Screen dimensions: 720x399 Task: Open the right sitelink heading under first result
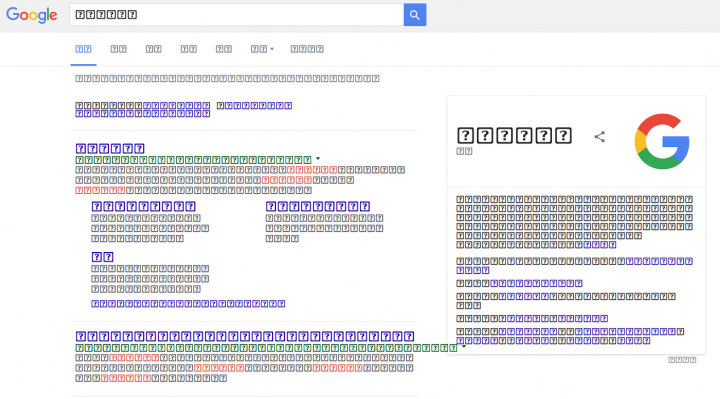coord(318,206)
